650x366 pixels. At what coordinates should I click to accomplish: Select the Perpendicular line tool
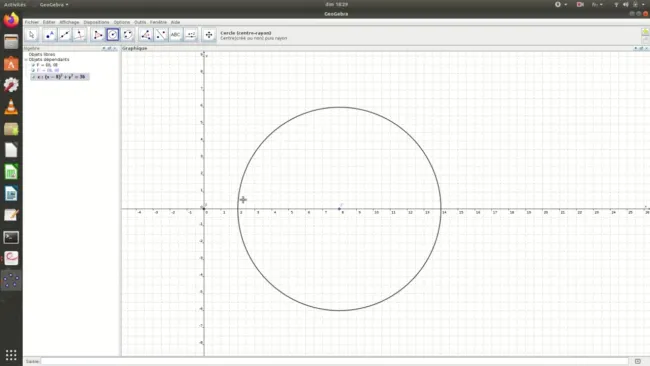pos(80,35)
